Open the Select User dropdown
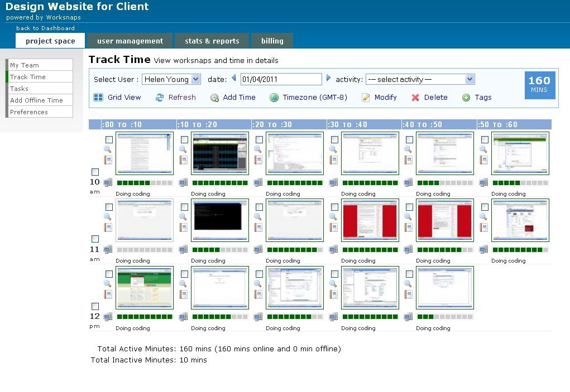 [171, 79]
